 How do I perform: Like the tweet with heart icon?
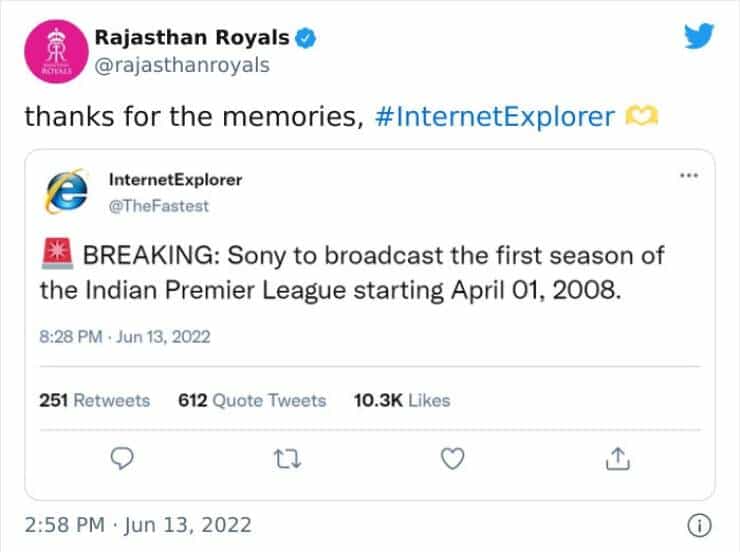tap(453, 458)
